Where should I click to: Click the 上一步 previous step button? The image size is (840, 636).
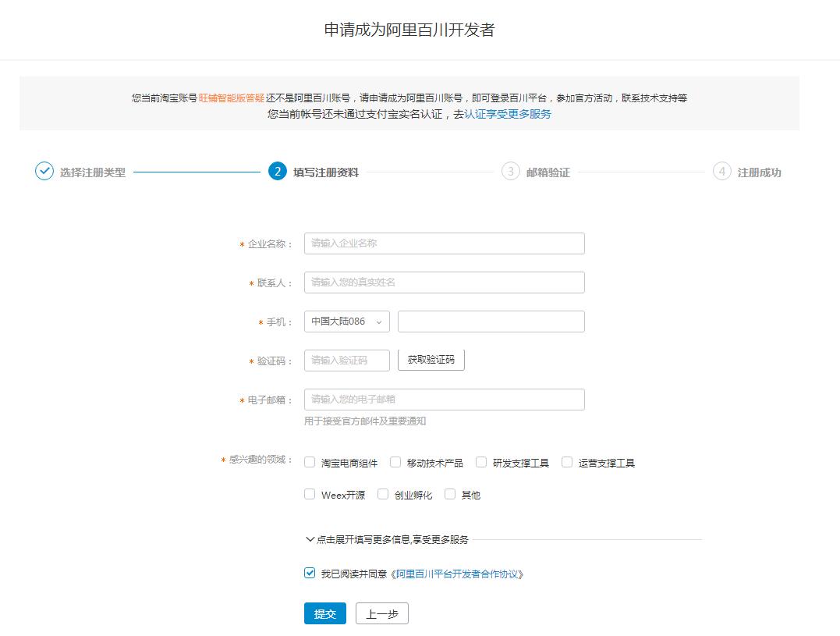[382, 613]
